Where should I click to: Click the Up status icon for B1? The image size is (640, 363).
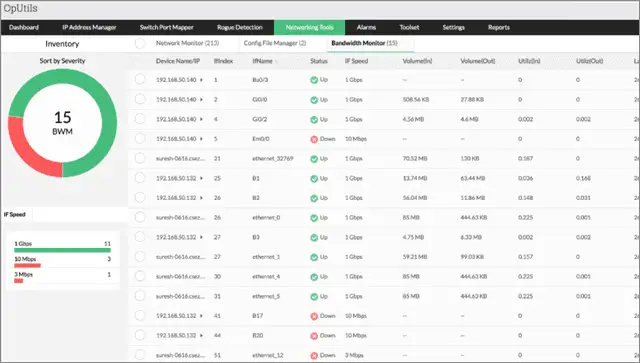(314, 179)
